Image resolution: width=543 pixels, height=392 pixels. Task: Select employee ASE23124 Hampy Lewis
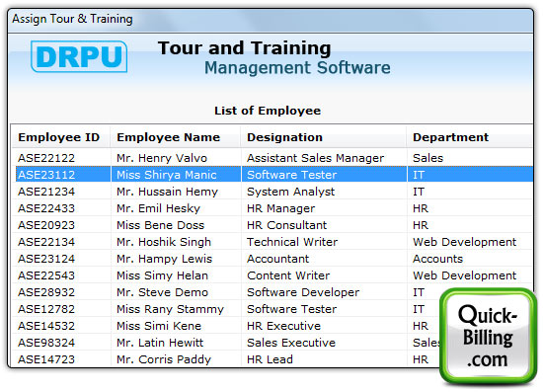coord(272,259)
